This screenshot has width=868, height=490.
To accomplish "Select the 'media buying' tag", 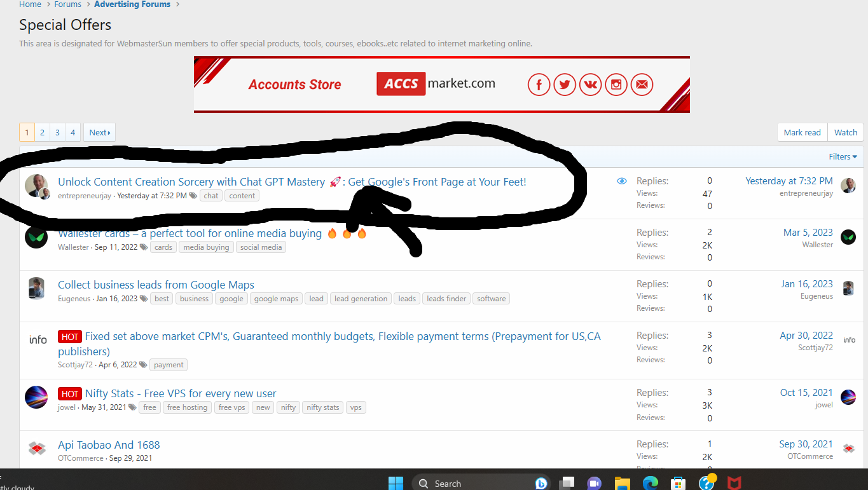I will (206, 247).
